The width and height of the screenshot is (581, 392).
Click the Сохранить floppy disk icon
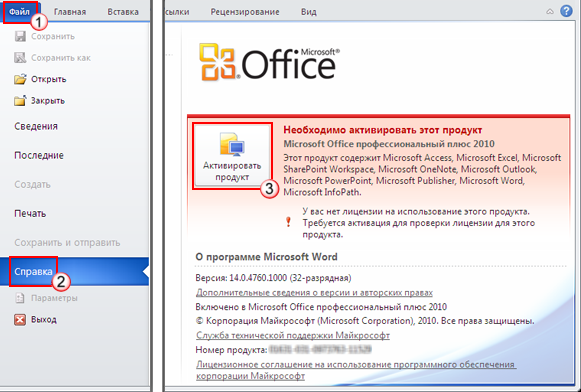point(20,36)
